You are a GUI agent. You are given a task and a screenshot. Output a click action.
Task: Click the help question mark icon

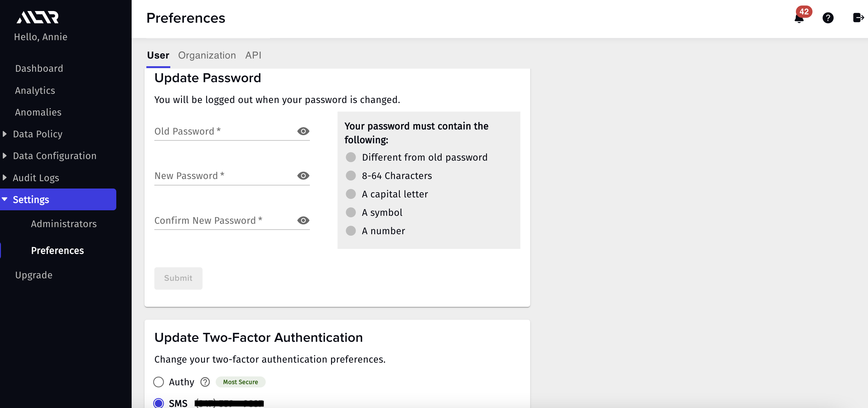pyautogui.click(x=827, y=18)
